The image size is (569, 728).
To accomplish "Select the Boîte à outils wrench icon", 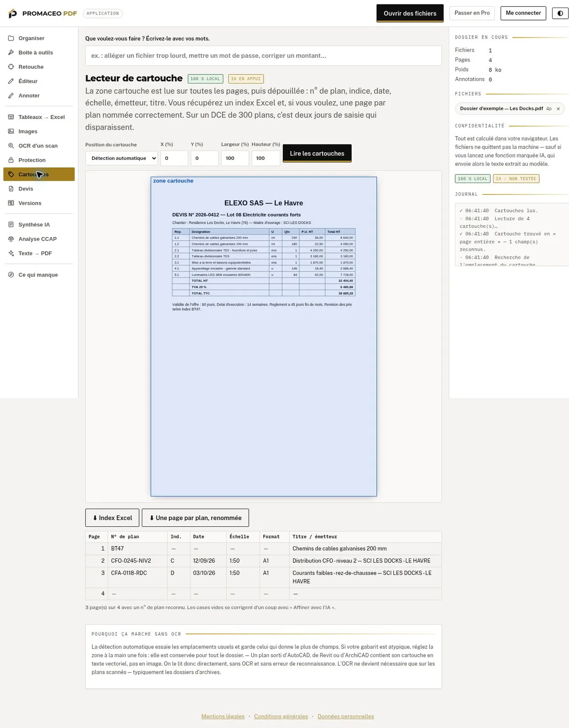I will click(11, 52).
